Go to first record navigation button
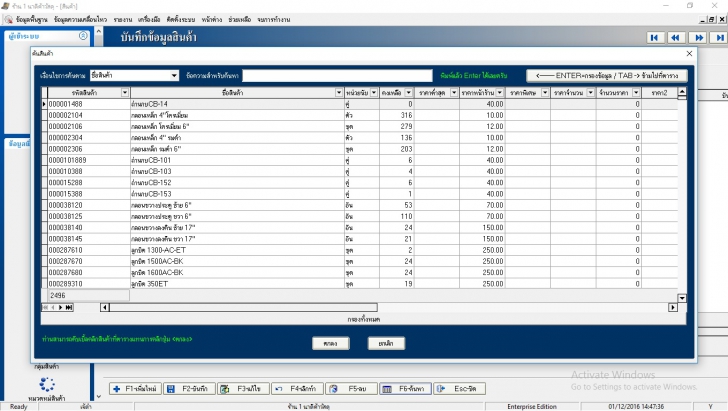728x411 pixels. 654,38
